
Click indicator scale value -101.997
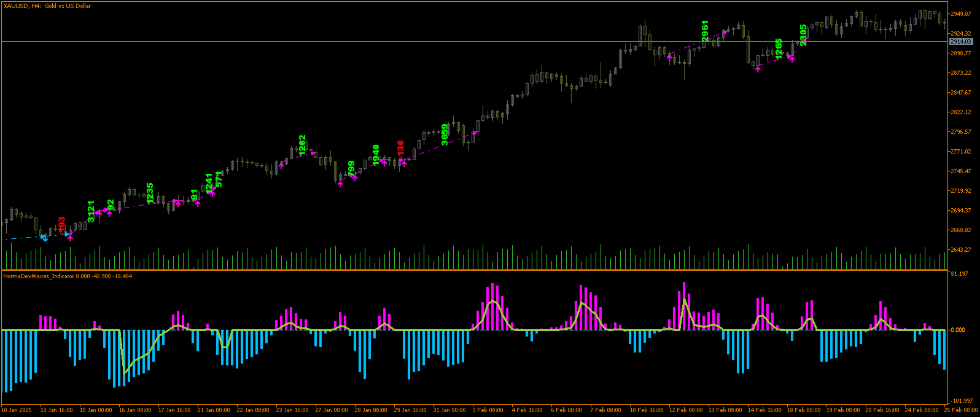pyautogui.click(x=962, y=400)
